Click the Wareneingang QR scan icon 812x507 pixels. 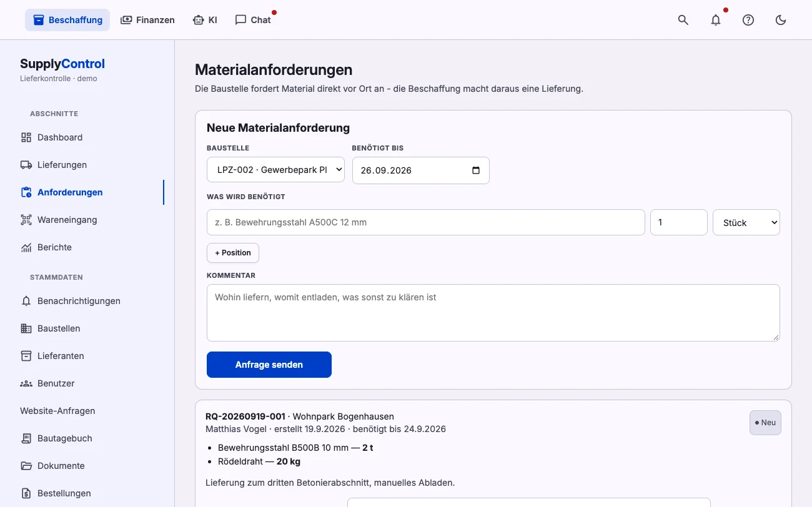26,220
